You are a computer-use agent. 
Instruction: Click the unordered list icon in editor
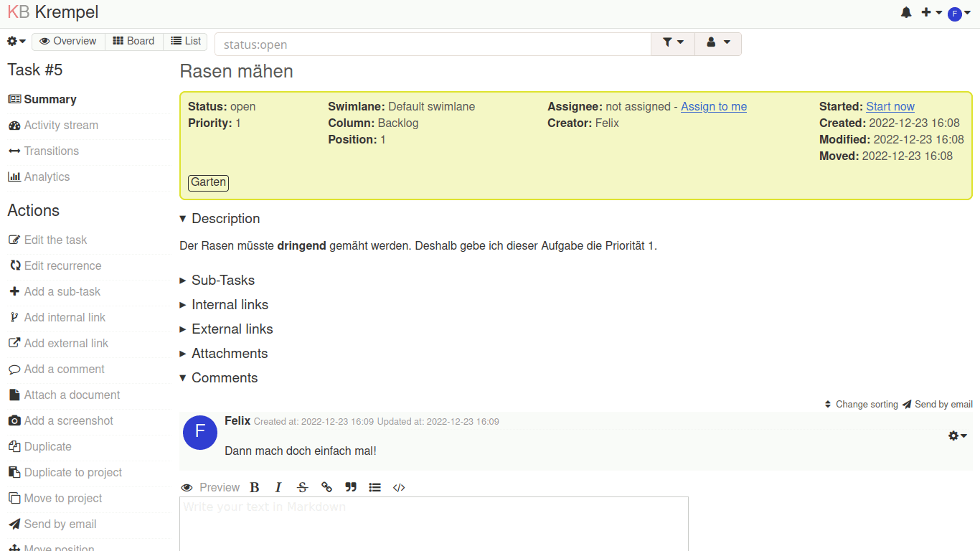(374, 488)
